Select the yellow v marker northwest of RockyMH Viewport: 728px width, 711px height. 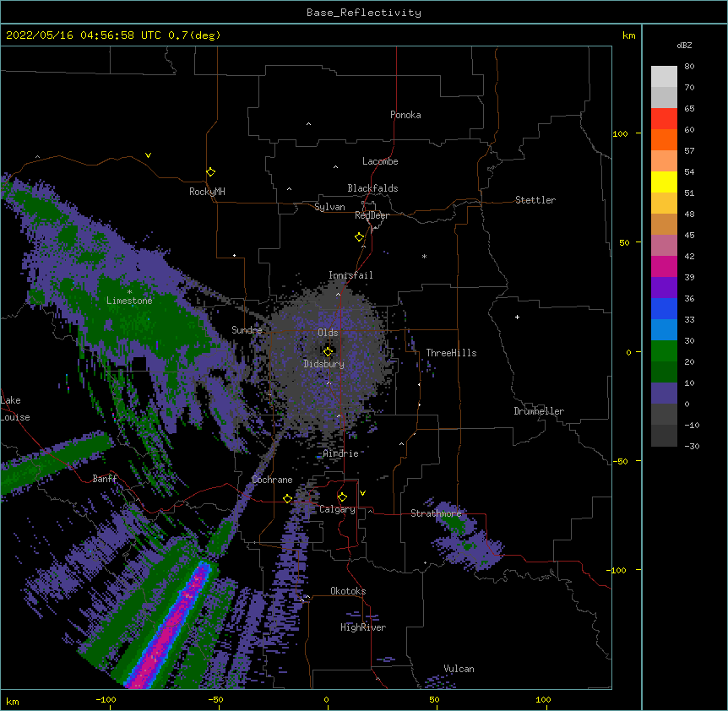148,155
